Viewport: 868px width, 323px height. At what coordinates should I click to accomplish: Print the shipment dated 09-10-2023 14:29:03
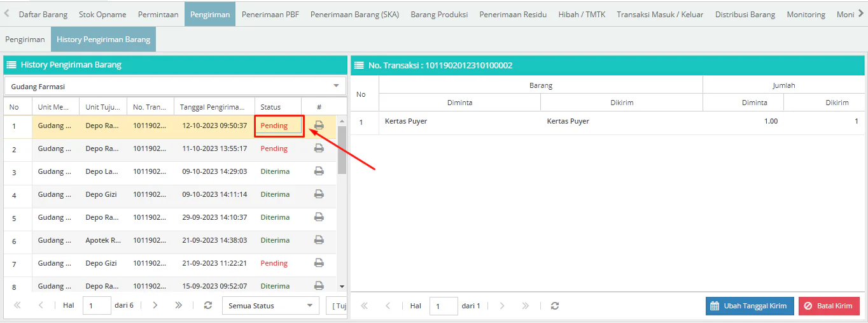point(319,171)
